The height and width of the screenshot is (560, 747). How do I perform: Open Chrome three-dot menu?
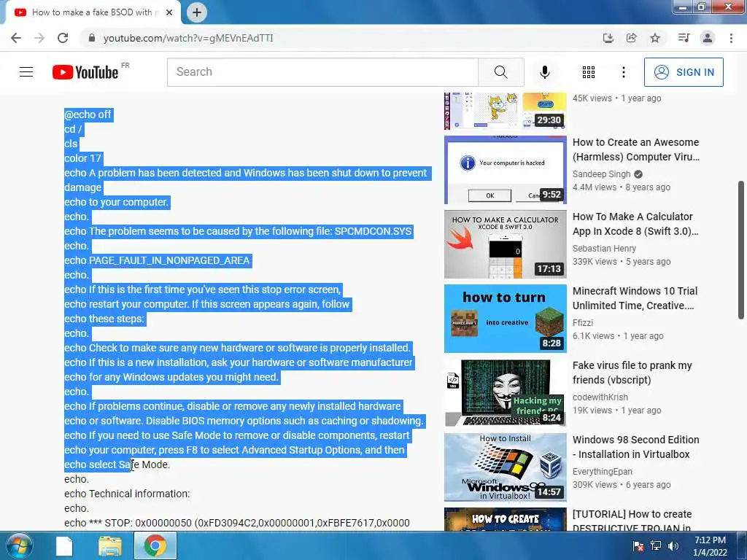click(x=731, y=38)
